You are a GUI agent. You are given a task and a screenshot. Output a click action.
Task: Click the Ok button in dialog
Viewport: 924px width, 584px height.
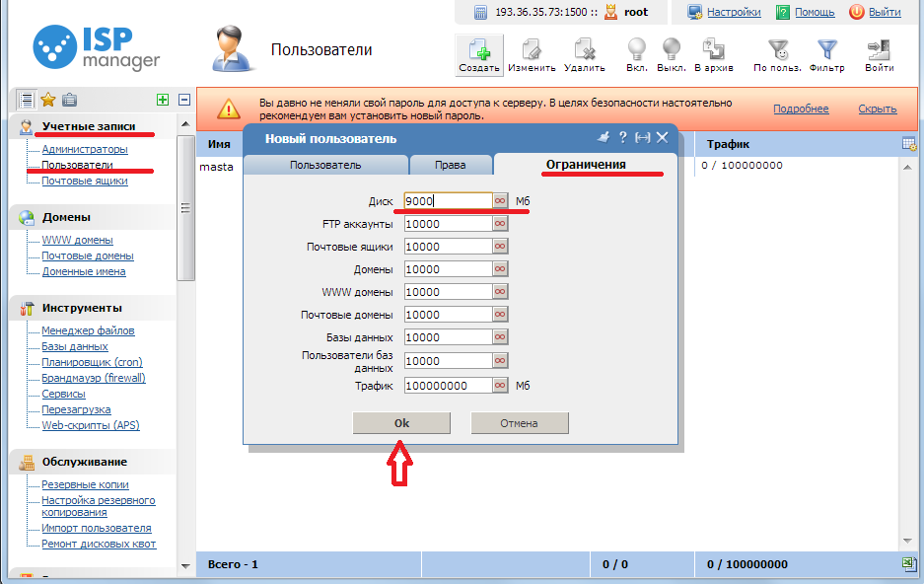pos(401,423)
